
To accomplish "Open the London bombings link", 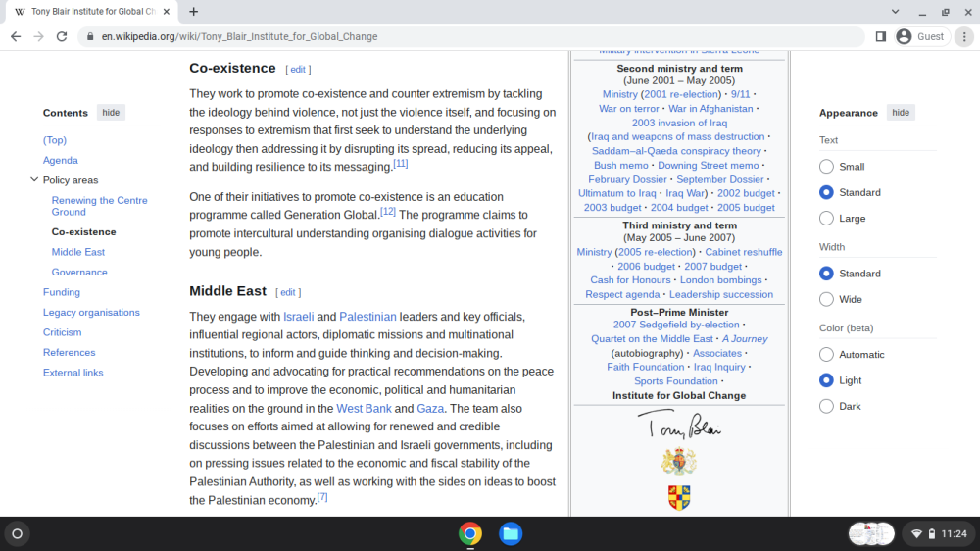I will pyautogui.click(x=720, y=280).
